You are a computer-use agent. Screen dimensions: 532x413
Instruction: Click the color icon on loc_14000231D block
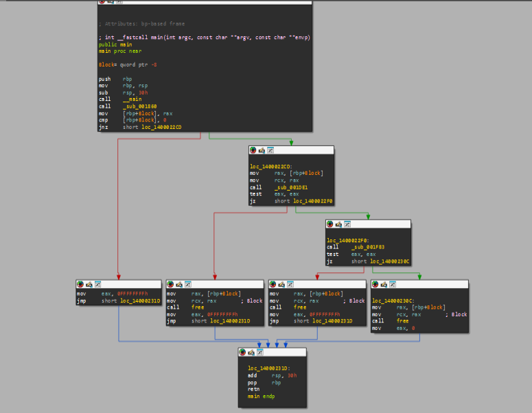[x=242, y=353]
